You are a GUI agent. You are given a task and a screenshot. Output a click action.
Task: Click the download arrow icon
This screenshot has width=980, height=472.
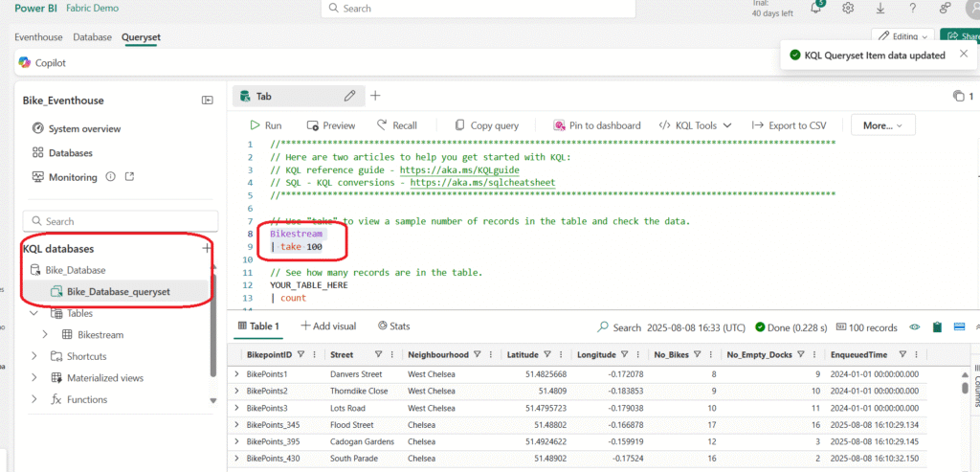coord(880,8)
